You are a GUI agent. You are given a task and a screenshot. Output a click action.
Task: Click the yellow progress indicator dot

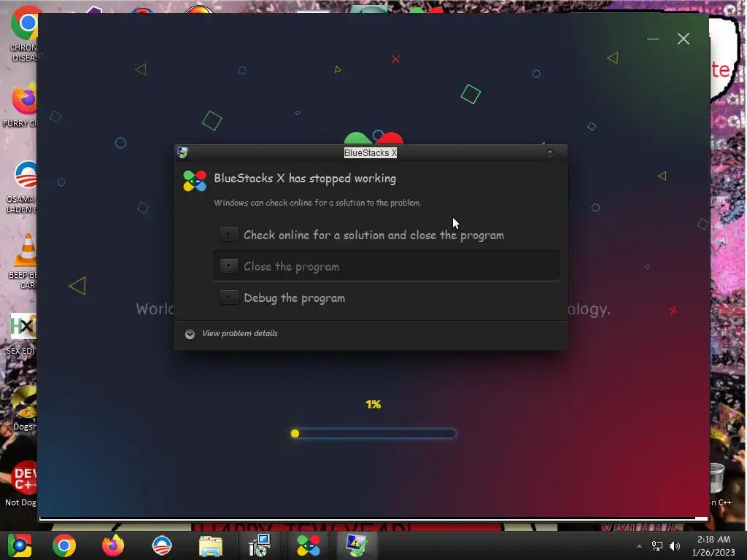295,433
